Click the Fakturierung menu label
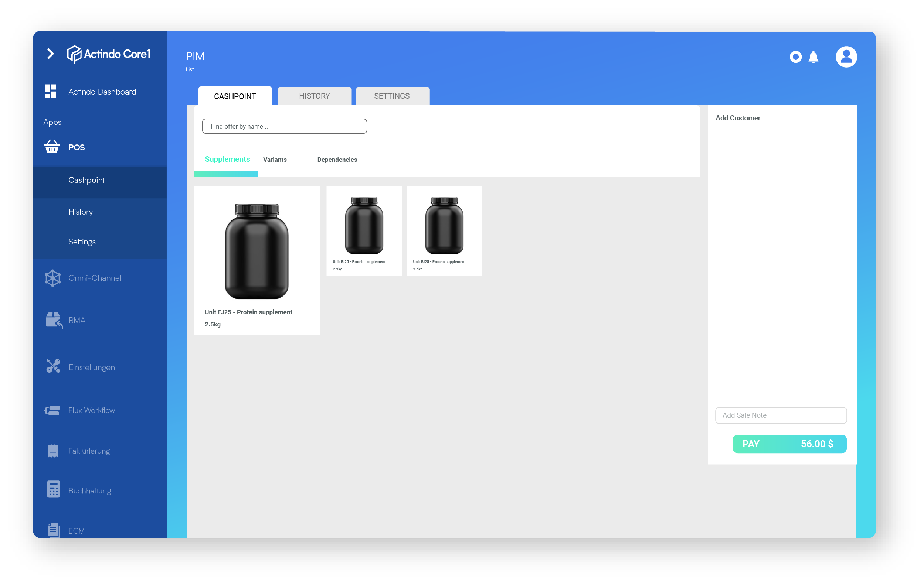The image size is (924, 585). [89, 451]
